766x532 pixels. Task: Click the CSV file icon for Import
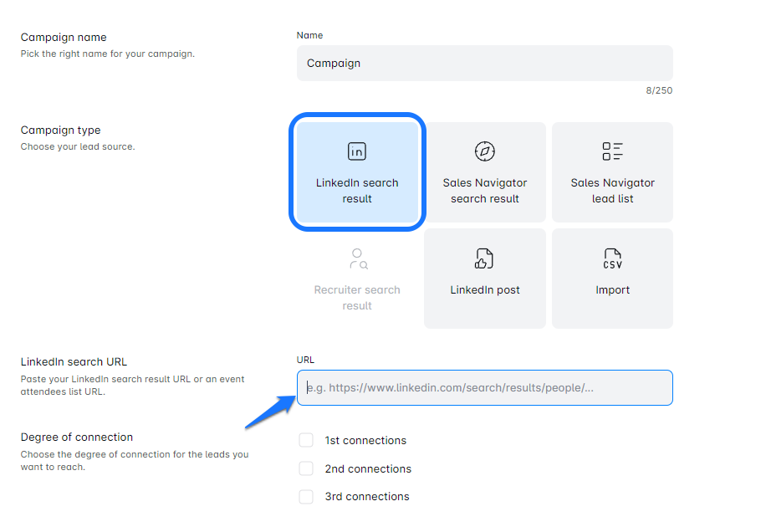click(612, 258)
